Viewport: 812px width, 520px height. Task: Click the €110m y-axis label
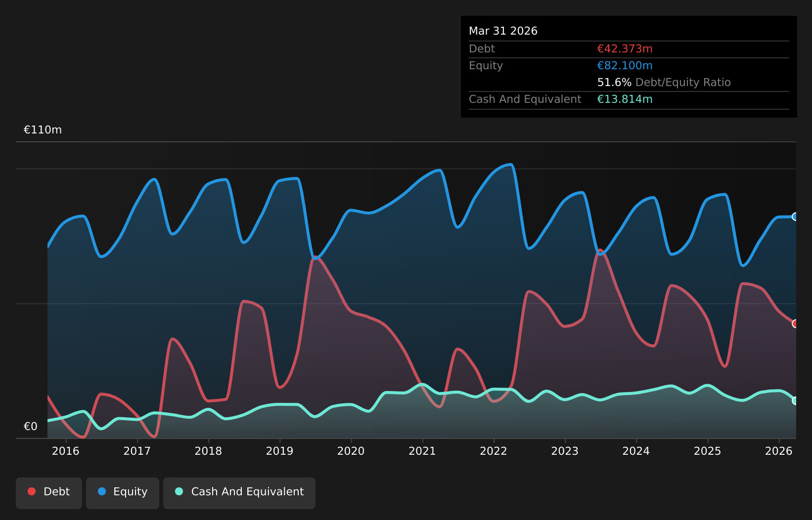43,130
